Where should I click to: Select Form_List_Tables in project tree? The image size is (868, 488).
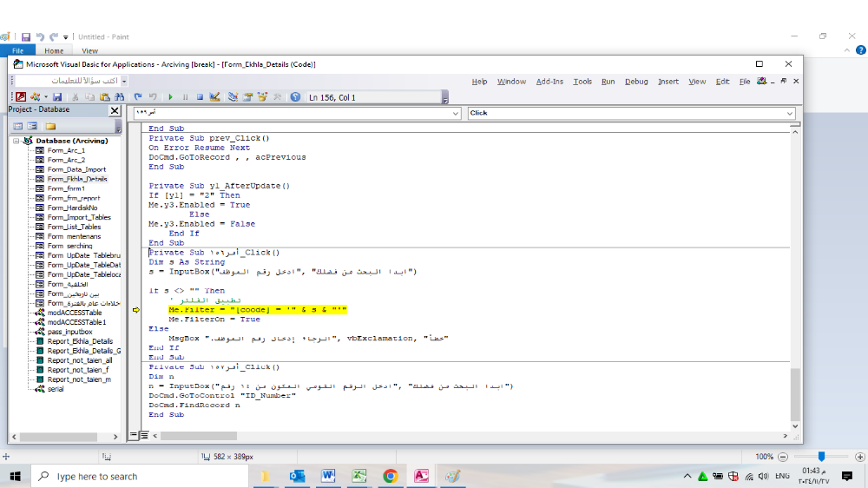pyautogui.click(x=74, y=227)
